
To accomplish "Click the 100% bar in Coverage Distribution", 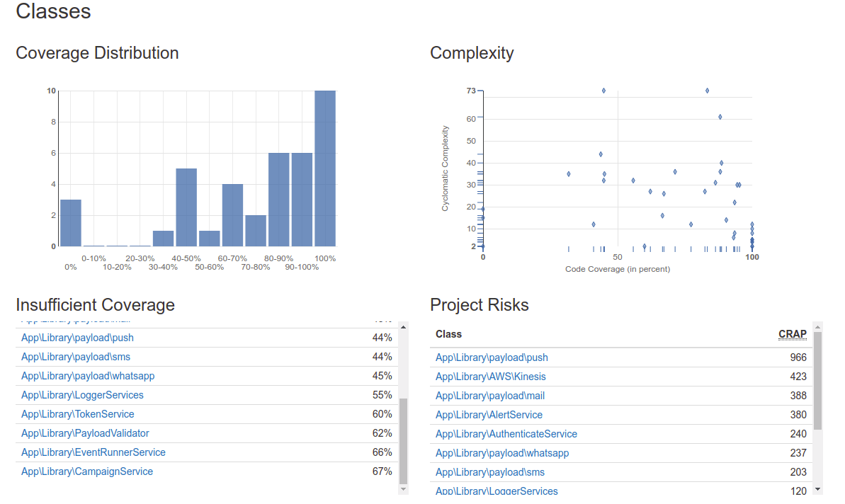I will 325,168.
